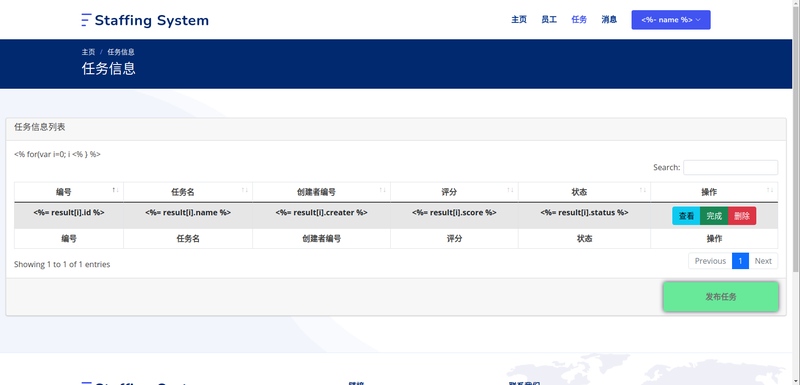
Task: Click the 任务信息 breadcrumb item
Action: pos(121,52)
